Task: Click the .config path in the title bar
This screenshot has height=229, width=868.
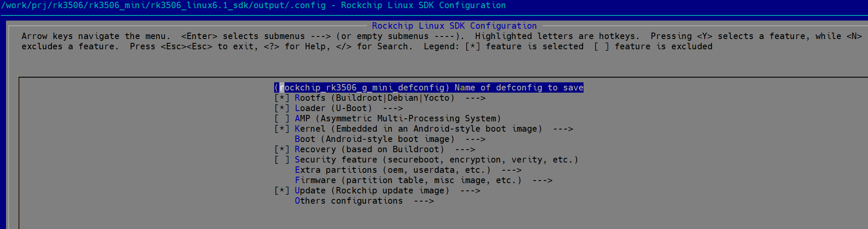Action: pos(163,5)
